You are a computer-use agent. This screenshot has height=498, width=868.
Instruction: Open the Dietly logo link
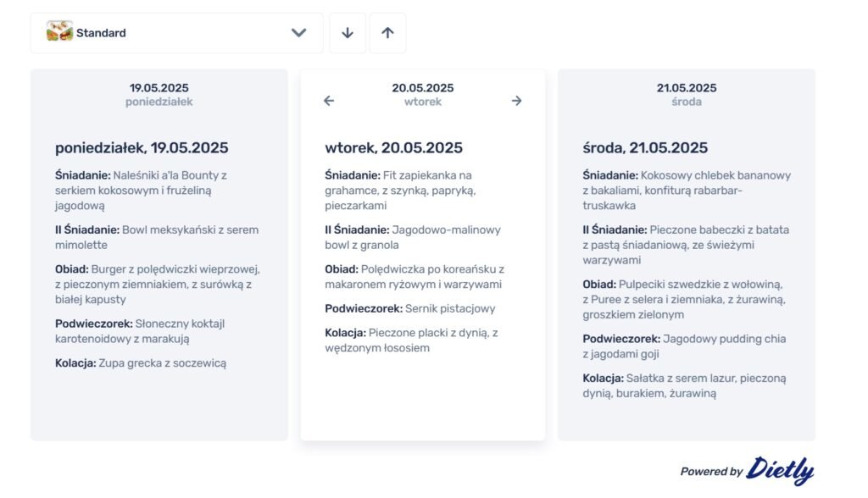tap(780, 471)
